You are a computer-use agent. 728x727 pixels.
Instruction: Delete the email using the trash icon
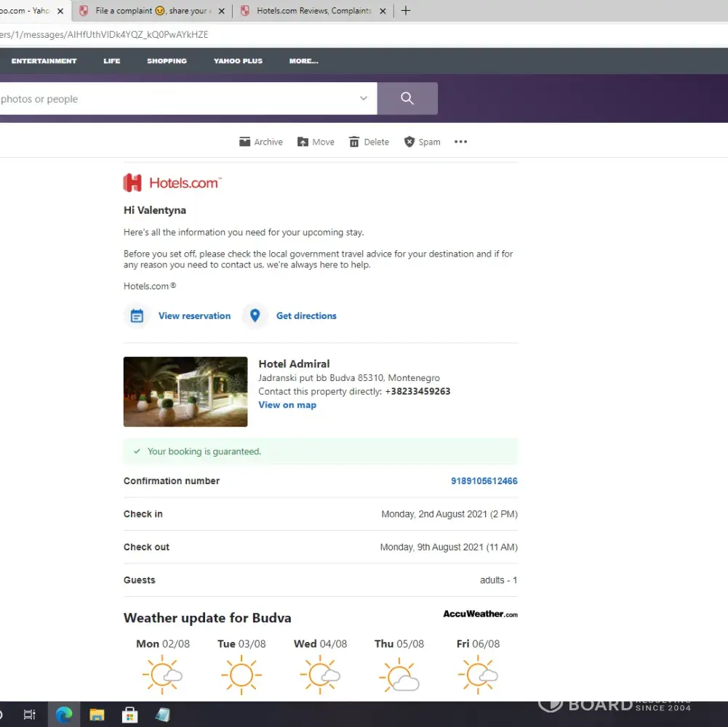click(354, 142)
